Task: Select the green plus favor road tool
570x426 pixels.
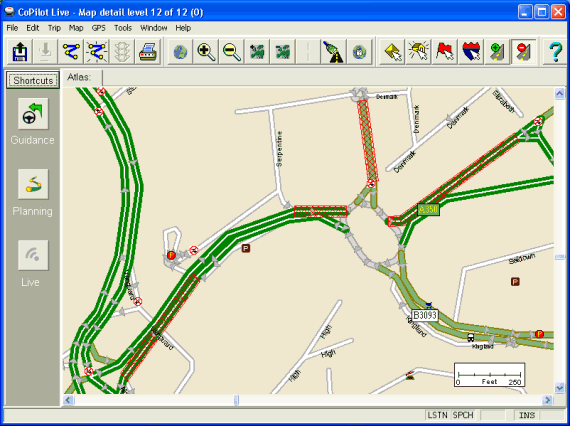Action: click(497, 52)
